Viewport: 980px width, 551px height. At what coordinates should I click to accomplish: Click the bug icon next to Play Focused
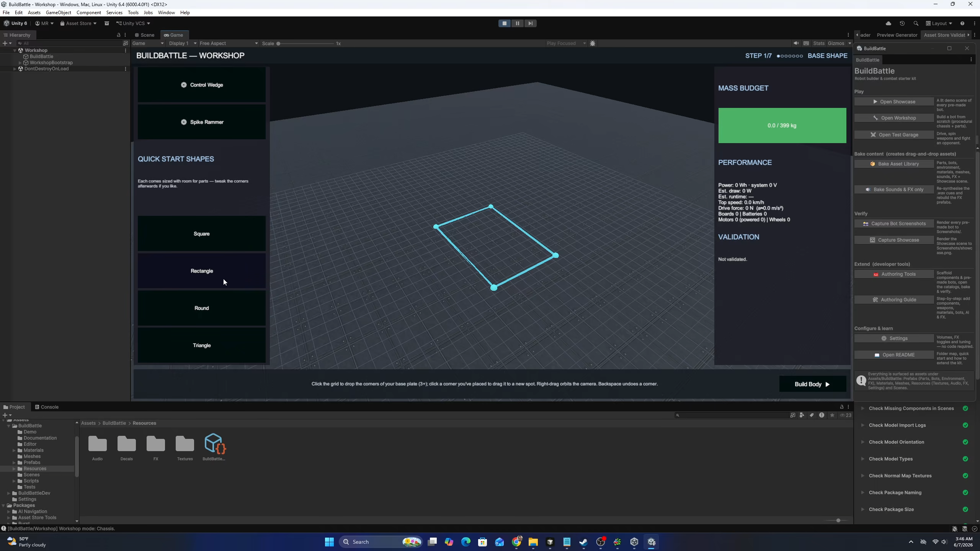[x=593, y=43]
